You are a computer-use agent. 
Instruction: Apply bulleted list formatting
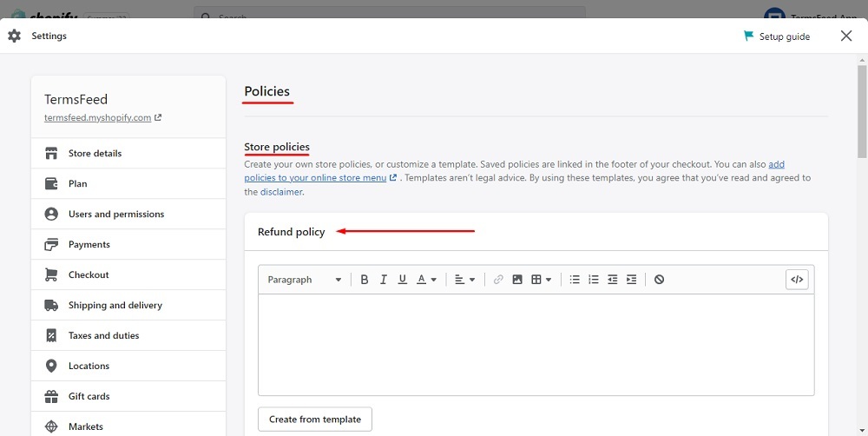point(575,280)
